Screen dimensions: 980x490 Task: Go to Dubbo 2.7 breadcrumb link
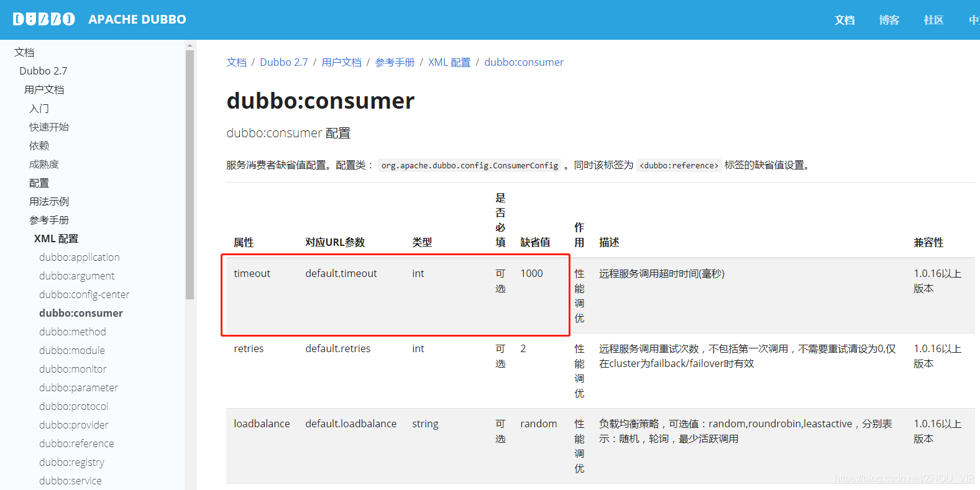point(284,62)
